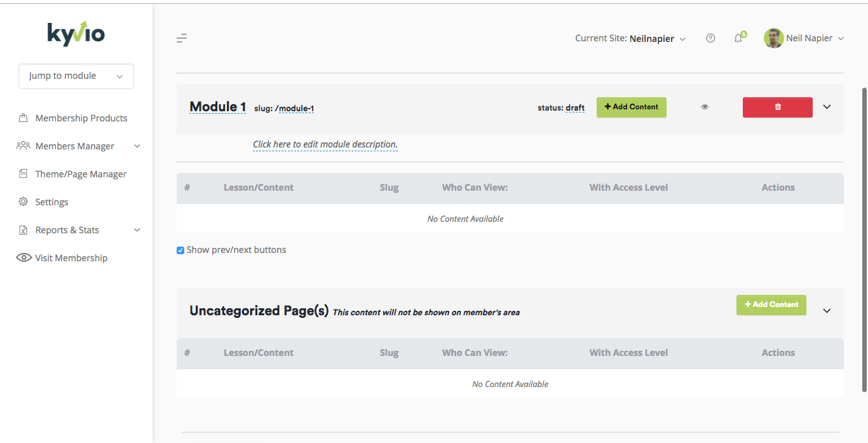Click Uncategorized table Slug header
This screenshot has width=868, height=443.
(389, 353)
